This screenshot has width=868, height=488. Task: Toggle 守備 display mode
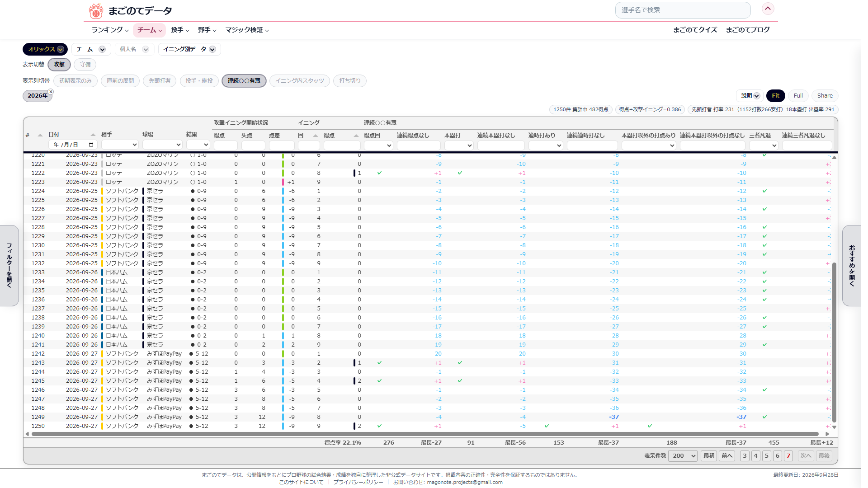click(85, 65)
